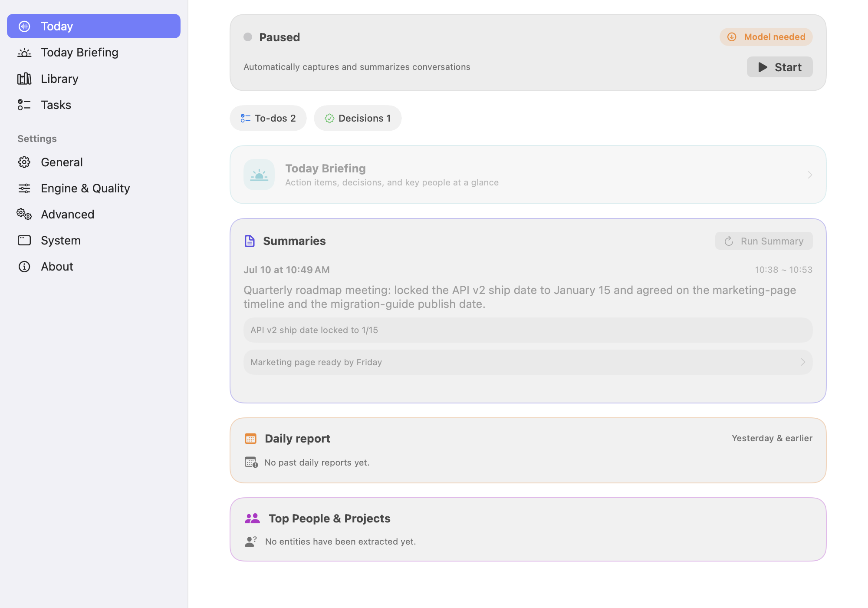Click the Settings section label
Image resolution: width=868 pixels, height=608 pixels.
click(37, 139)
